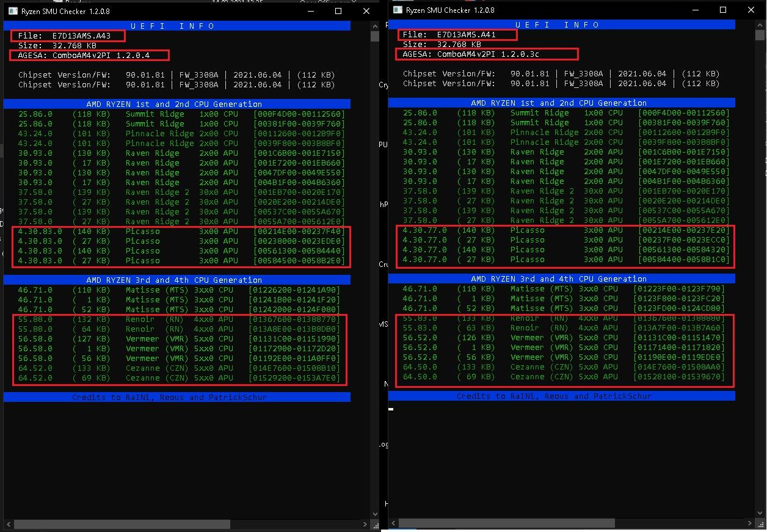Click credits line in the left window
The image size is (767, 532).
coord(177,397)
